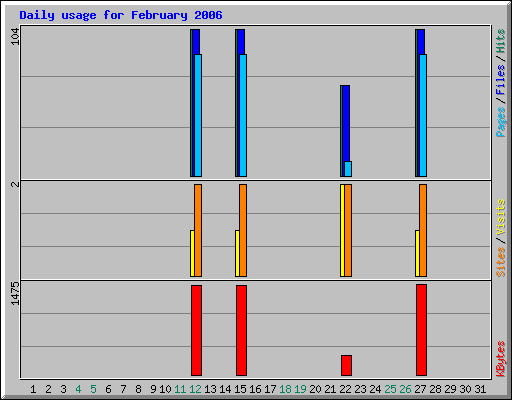Click the green day 11 label
The image size is (512, 400).
180,389
